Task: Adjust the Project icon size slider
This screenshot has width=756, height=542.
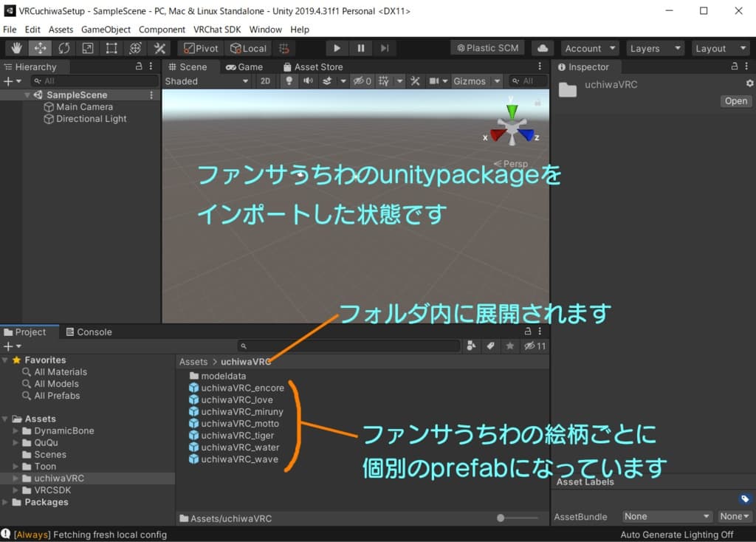Action: pyautogui.click(x=502, y=518)
